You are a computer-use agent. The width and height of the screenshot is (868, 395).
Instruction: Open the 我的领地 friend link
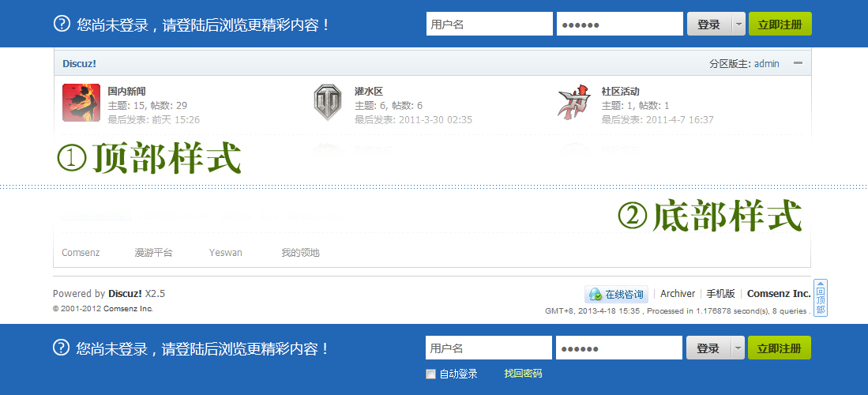pyautogui.click(x=301, y=253)
